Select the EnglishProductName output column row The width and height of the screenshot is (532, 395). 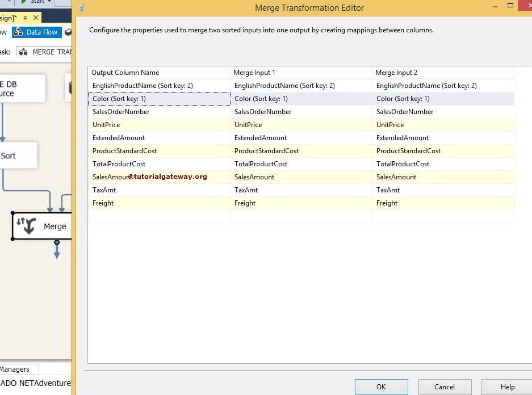coord(142,85)
